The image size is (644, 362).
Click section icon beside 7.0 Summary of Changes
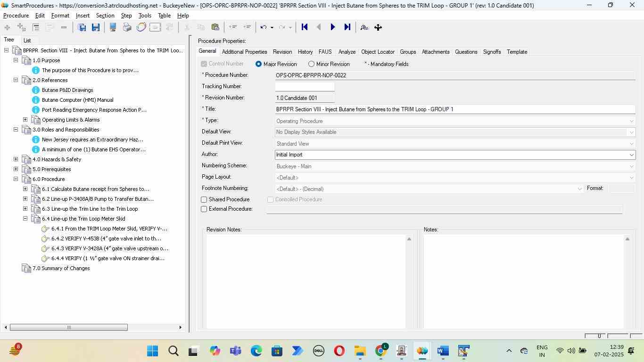(26, 268)
